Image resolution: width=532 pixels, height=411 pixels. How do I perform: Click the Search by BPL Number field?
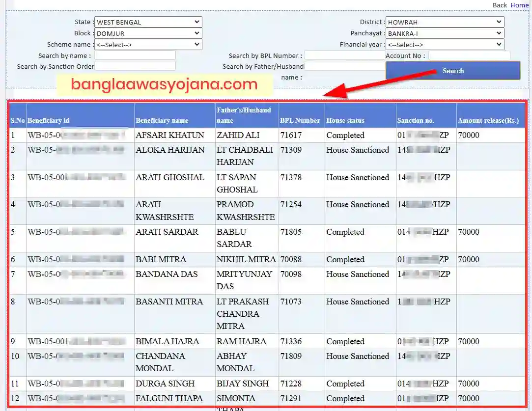pyautogui.click(x=344, y=55)
